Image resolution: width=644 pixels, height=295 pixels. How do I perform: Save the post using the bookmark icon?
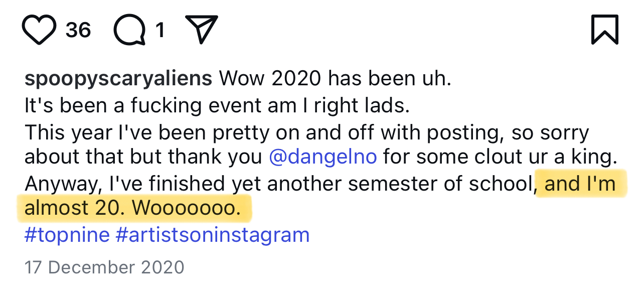(x=604, y=29)
